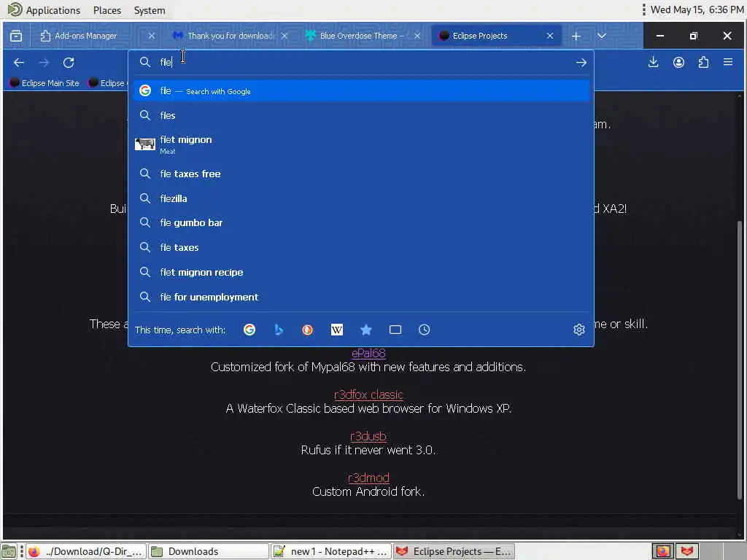Choose the 'fle taxes' suggestion
The height and width of the screenshot is (560, 747).
(361, 247)
